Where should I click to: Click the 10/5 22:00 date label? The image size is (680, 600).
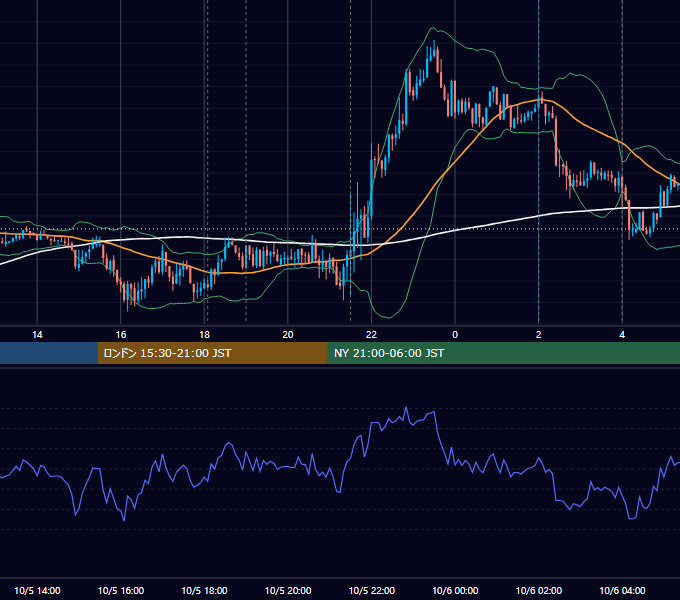click(x=372, y=590)
